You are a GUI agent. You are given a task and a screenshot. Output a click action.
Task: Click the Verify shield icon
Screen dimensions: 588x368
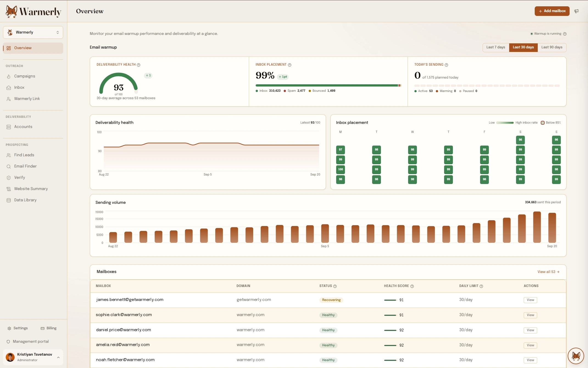point(9,178)
